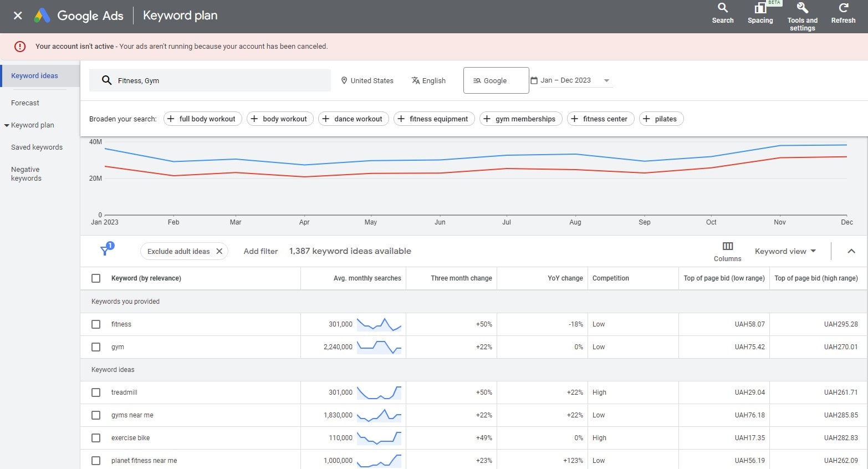Click the 2,240,000 searches value for gym
This screenshot has height=469, width=868.
click(x=338, y=347)
